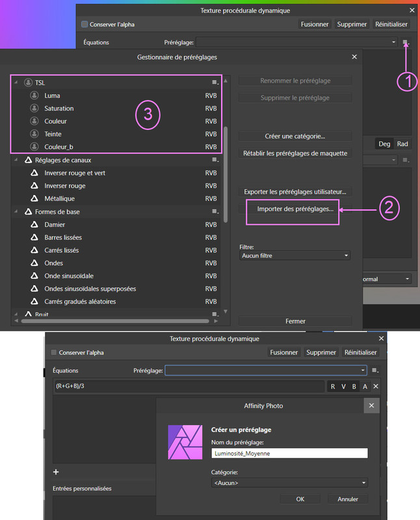
Task: Select the Carrés lissés preset
Action: (116, 250)
